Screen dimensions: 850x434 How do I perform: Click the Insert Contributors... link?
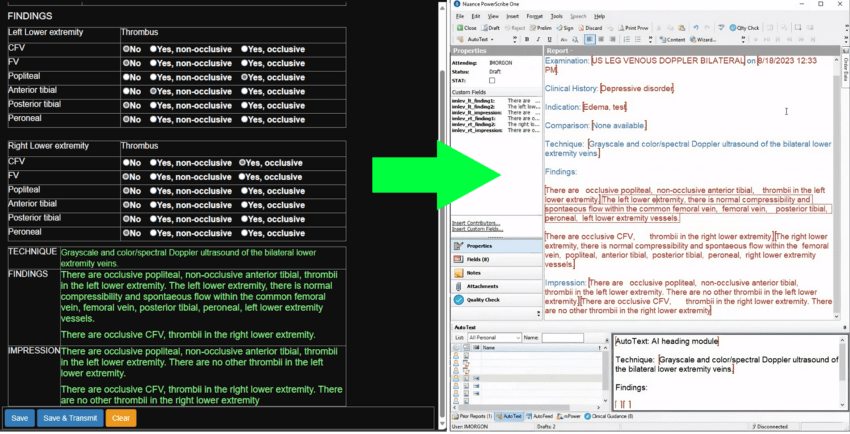[x=476, y=223]
